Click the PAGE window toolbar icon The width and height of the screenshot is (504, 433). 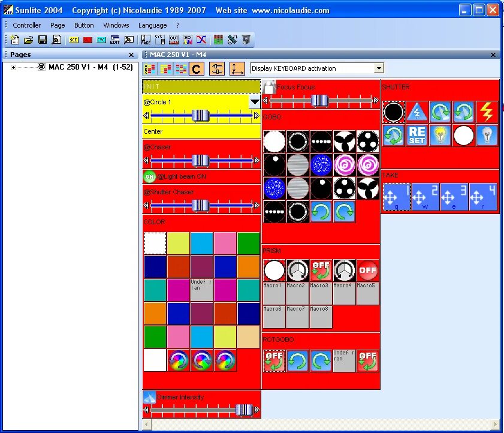coord(146,40)
